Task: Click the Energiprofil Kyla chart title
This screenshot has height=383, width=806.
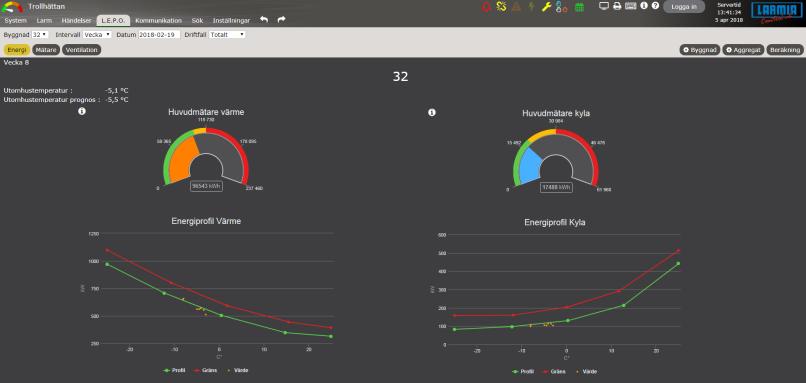Action: click(x=555, y=223)
